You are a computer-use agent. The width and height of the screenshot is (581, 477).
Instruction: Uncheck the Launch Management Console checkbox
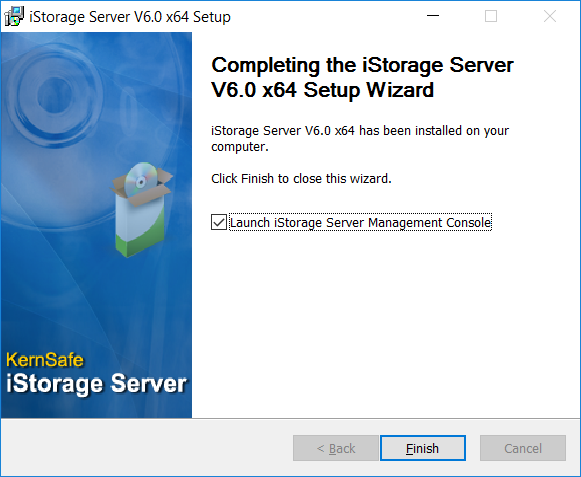pyautogui.click(x=219, y=222)
